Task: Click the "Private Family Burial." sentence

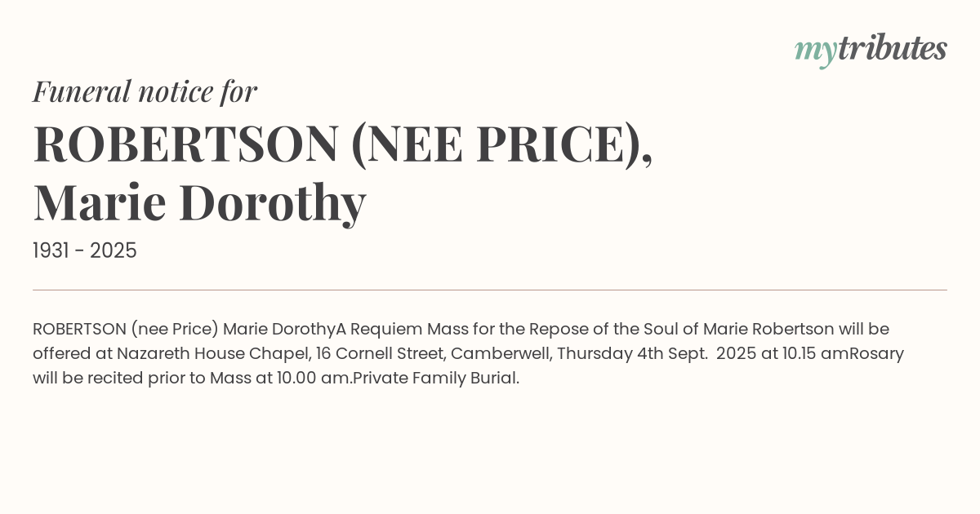Action: tap(436, 378)
